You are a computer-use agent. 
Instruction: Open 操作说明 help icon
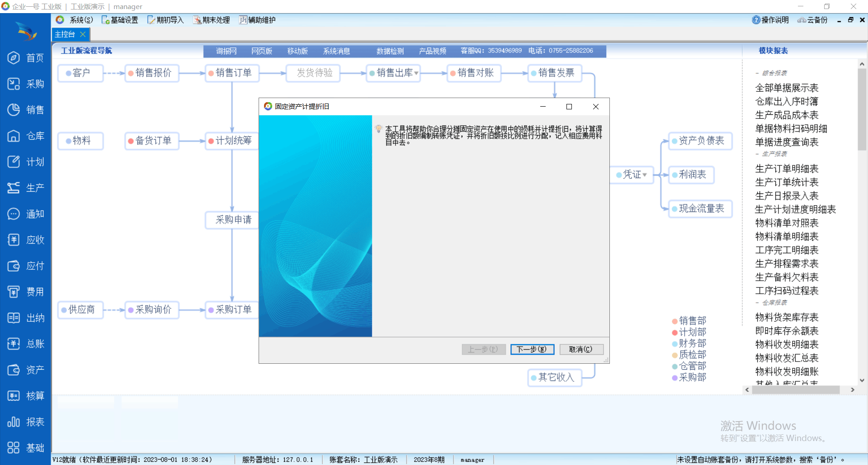[x=756, y=20]
